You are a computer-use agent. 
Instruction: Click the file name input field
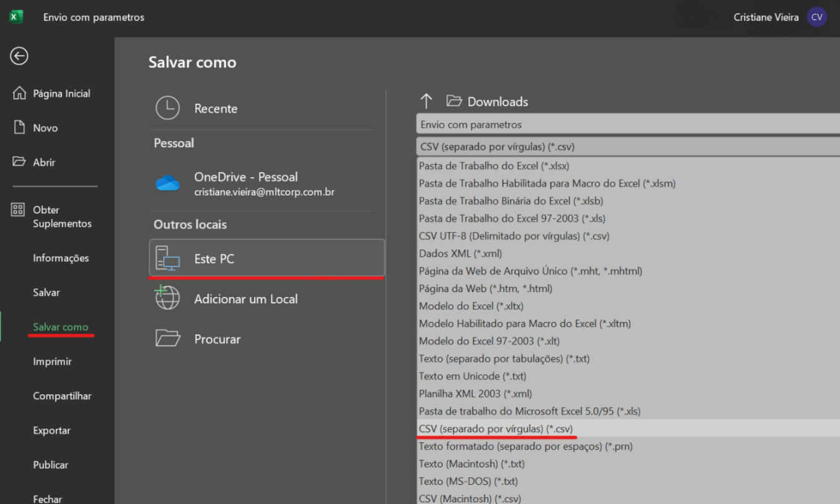628,124
